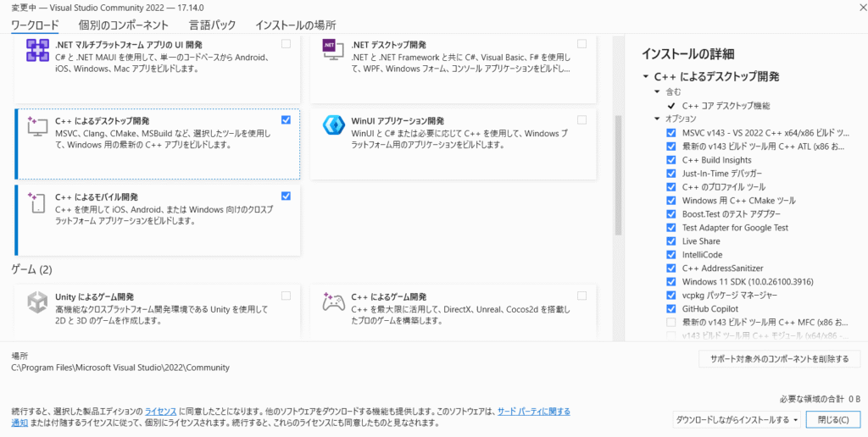This screenshot has width=868, height=437.
Task: Click the workloads list vertical scrollbar
Action: [618, 176]
